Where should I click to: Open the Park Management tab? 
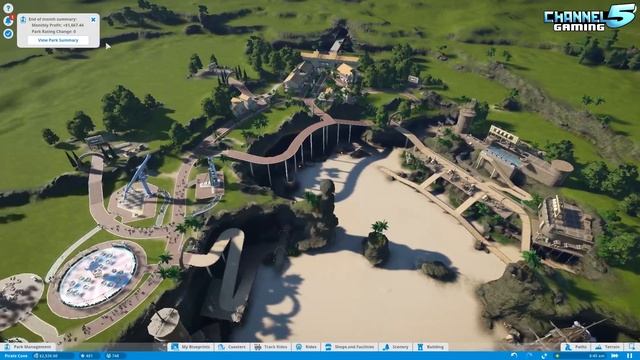point(28,347)
